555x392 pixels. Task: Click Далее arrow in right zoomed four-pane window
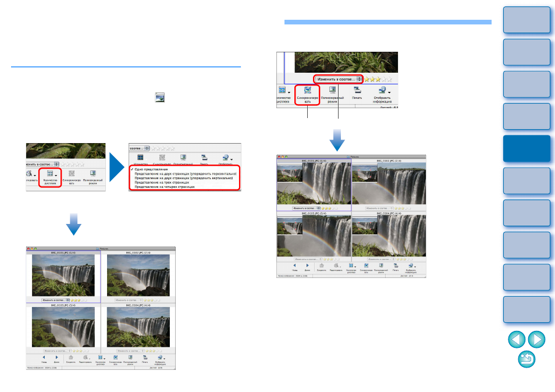click(307, 265)
